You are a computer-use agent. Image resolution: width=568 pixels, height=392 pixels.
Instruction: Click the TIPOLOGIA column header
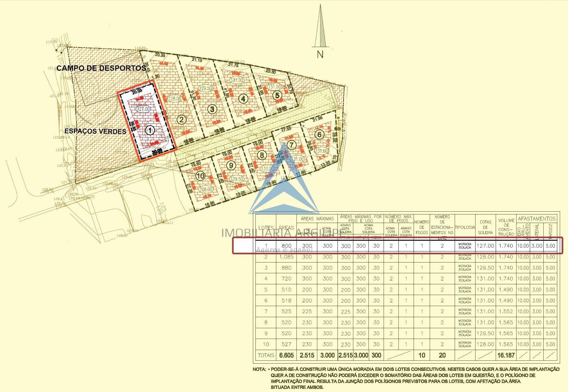[x=465, y=227]
